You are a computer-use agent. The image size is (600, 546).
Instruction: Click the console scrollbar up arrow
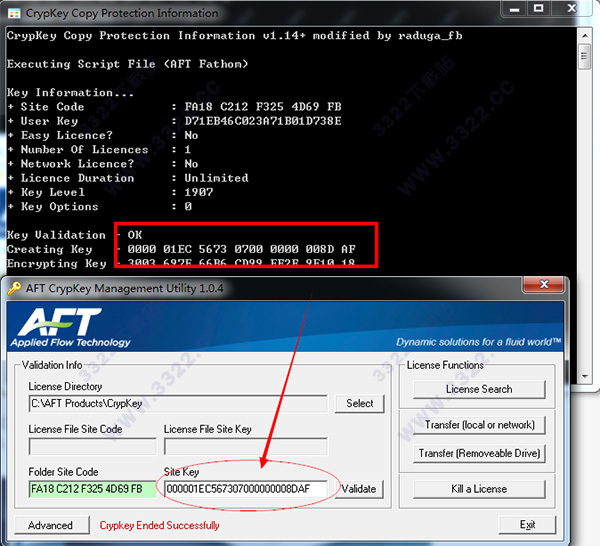point(585,36)
